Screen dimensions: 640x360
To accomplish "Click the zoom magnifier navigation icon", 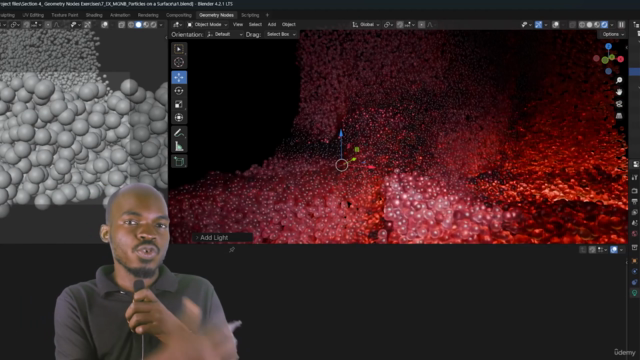I will pos(619,80).
